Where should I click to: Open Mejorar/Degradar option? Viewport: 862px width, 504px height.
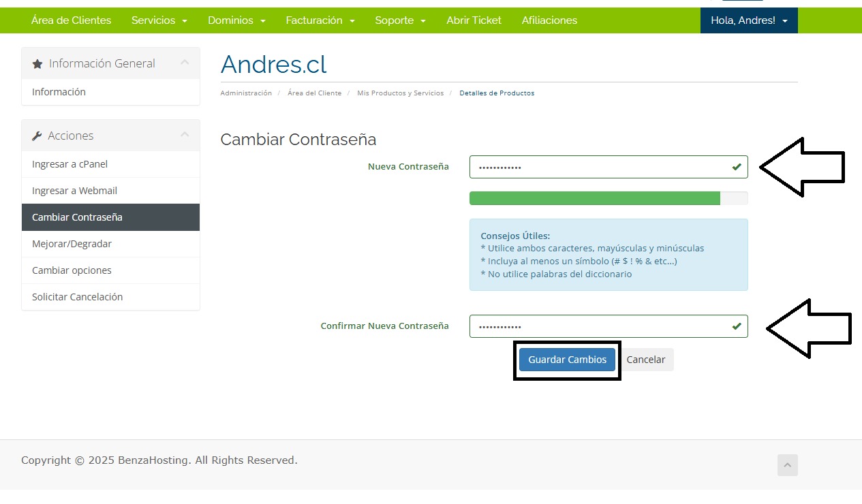coord(110,244)
